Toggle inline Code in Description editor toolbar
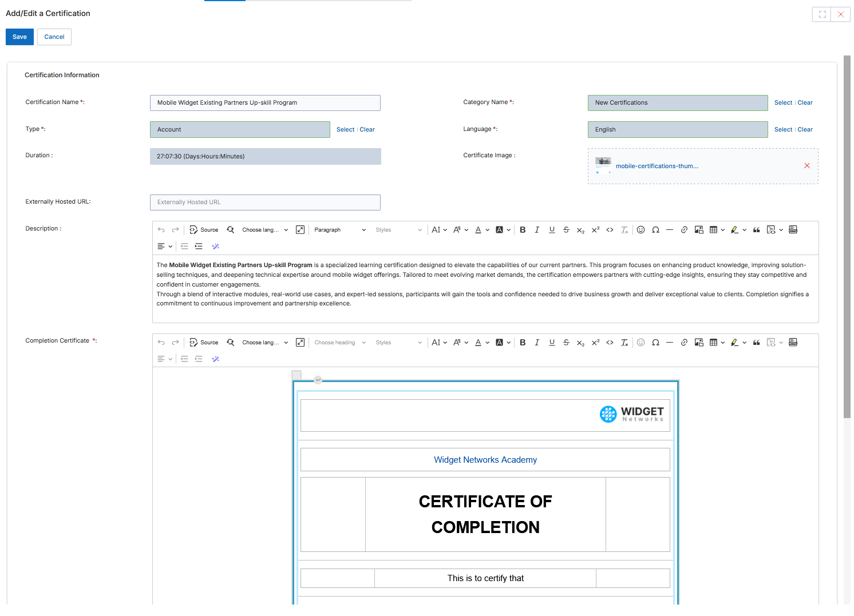Screen dimensions: 854x616 pyautogui.click(x=610, y=230)
